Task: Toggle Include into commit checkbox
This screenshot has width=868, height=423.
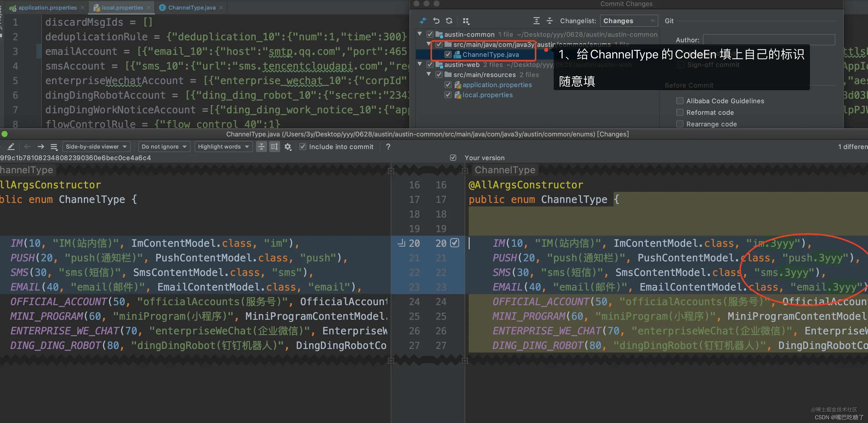Action: tap(303, 147)
